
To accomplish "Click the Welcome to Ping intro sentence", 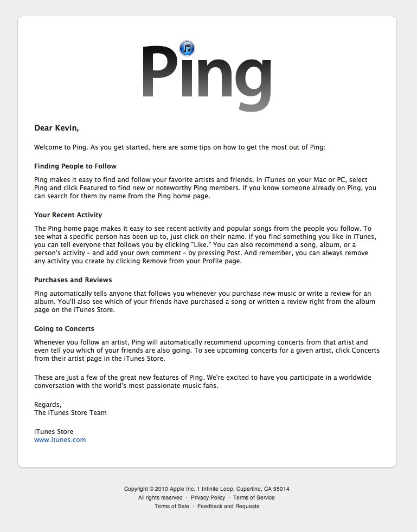I will [x=179, y=147].
